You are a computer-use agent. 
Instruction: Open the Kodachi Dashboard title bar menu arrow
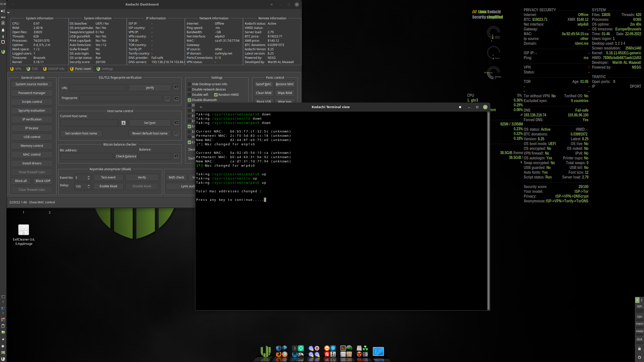click(x=13, y=4)
